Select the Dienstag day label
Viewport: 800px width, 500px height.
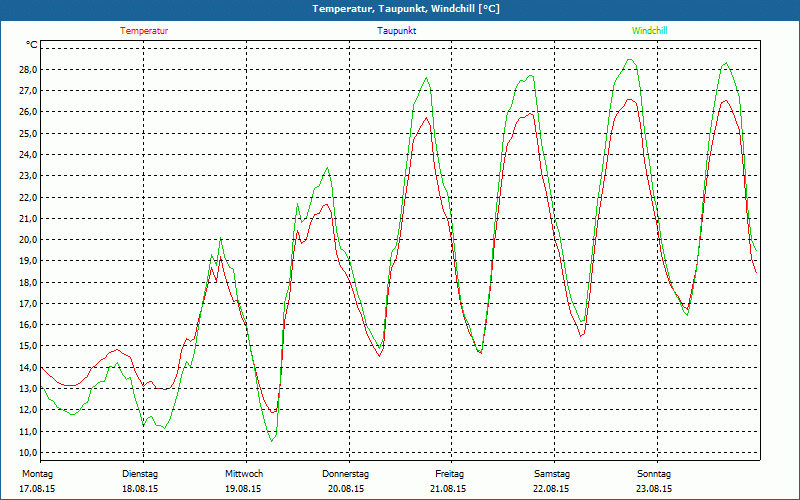[x=140, y=474]
